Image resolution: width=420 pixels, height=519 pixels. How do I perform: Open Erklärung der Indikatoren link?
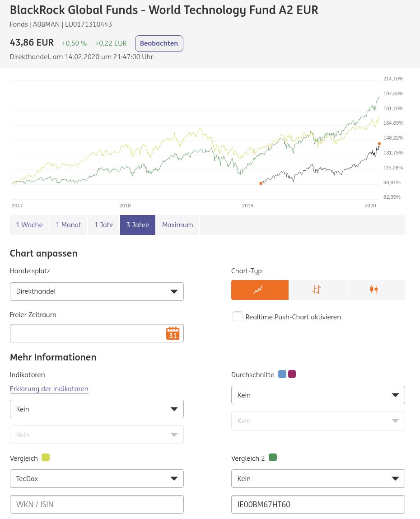click(49, 389)
